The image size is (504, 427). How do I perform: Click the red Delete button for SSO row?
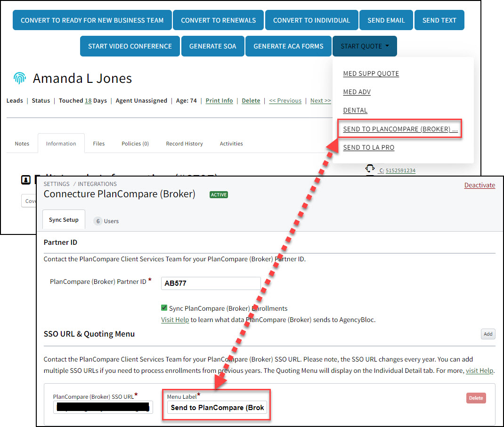(x=476, y=398)
